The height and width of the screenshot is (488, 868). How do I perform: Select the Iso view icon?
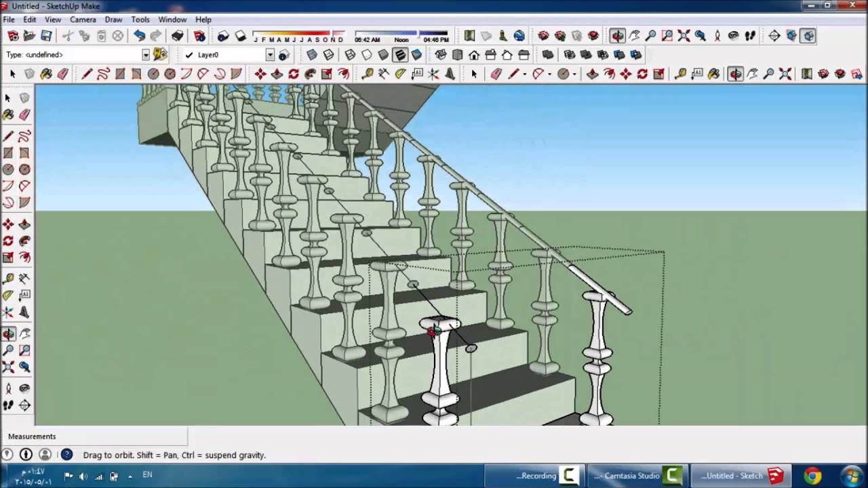(x=441, y=55)
